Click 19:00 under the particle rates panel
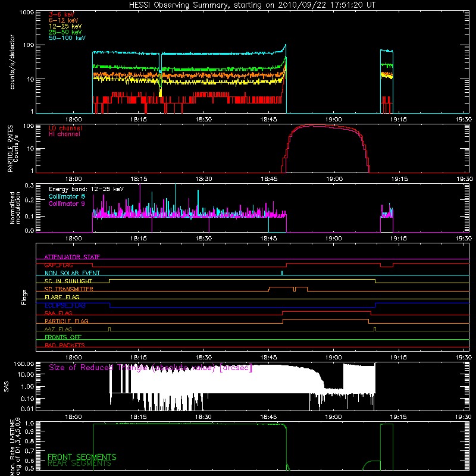The height and width of the screenshot is (476, 476). click(x=334, y=179)
